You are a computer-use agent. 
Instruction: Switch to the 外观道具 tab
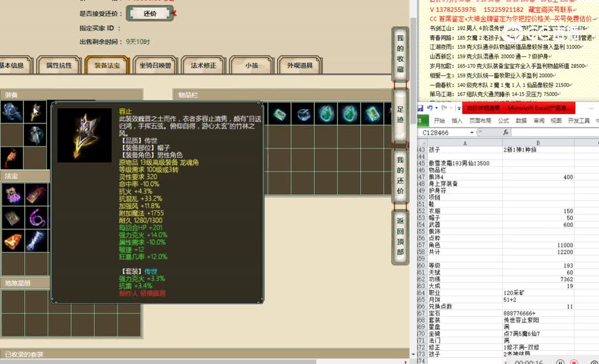(x=300, y=65)
